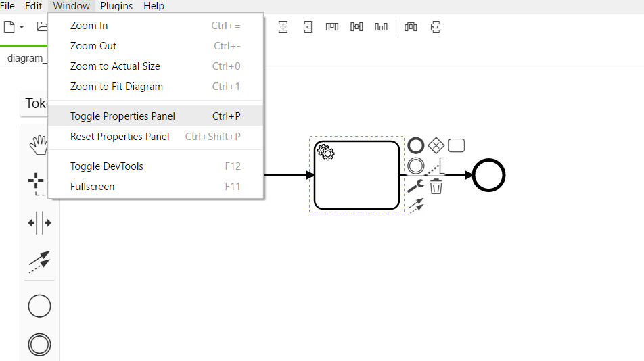Screen dimensions: 644x361
Task: Select Reset Properties Panel menu entry
Action: point(120,137)
